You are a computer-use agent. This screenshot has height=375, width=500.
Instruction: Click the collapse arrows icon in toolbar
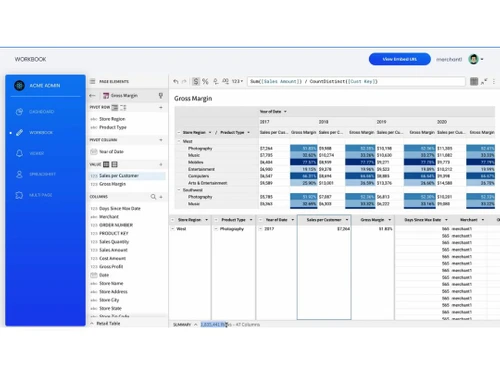click(x=484, y=81)
